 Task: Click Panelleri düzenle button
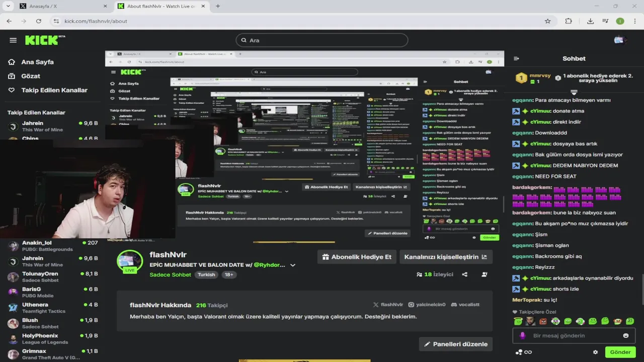[456, 344]
